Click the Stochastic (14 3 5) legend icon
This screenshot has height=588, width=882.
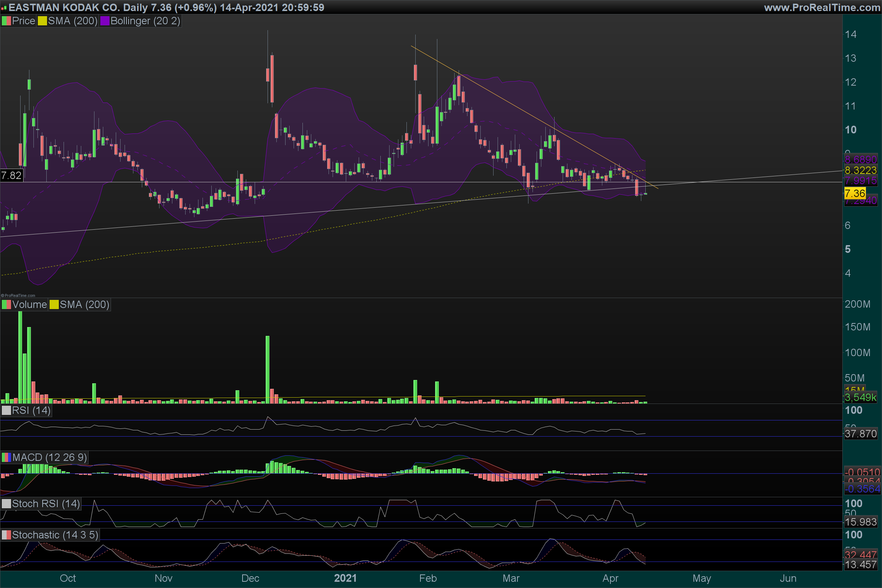(x=6, y=535)
